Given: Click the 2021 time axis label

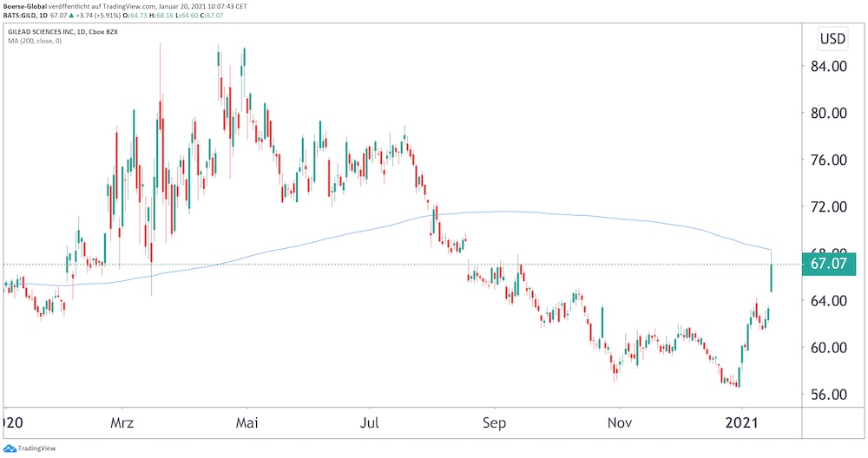Looking at the screenshot, I should [741, 423].
